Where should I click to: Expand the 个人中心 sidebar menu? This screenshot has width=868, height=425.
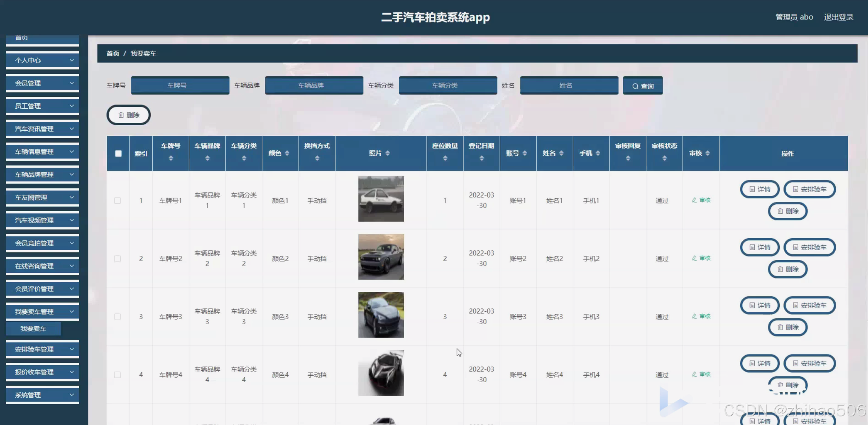coord(42,60)
